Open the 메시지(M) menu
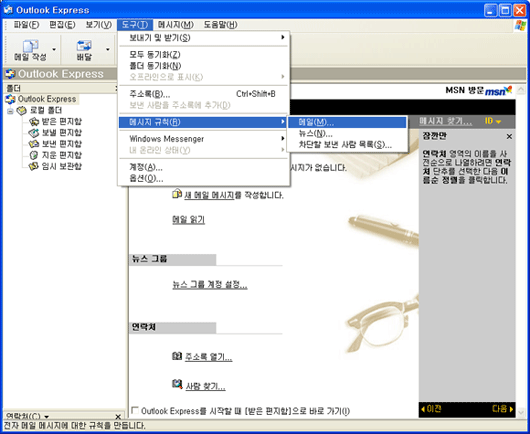530x434 pixels. click(x=176, y=25)
